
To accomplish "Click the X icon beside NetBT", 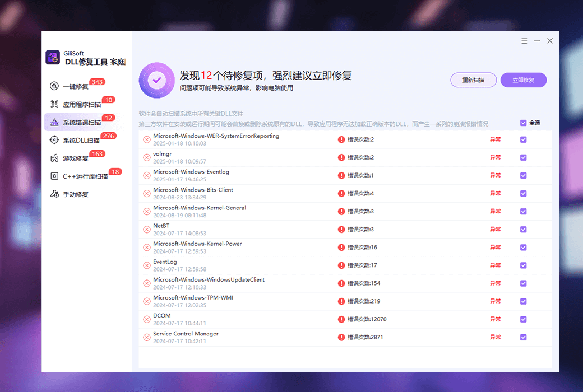I will click(x=147, y=229).
